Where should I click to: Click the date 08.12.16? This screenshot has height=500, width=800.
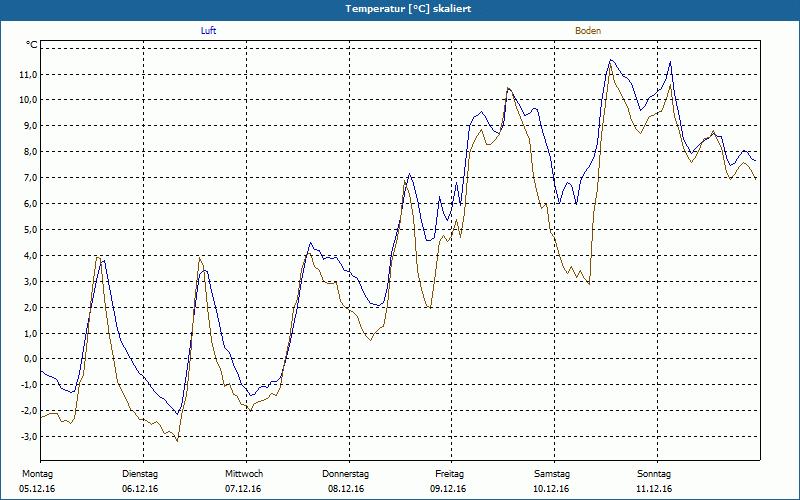[x=346, y=489]
